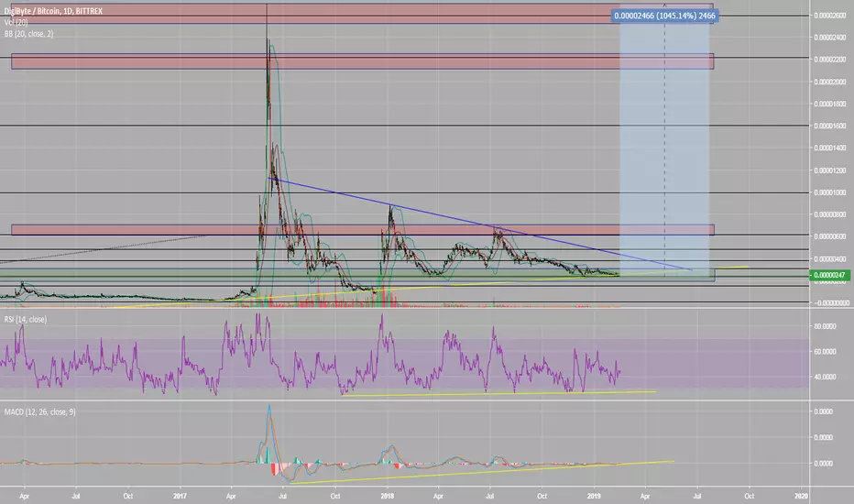Select the blue descending trendline on price chart
This screenshot has height=504, width=854.
click(479, 224)
